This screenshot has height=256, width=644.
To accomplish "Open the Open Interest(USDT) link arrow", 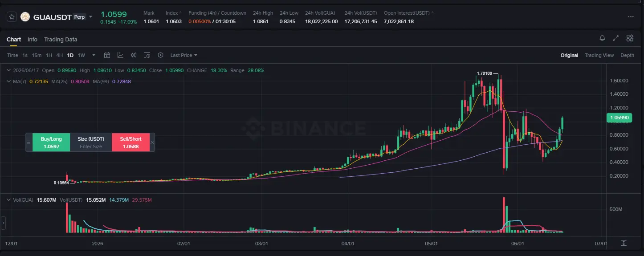I will (433, 13).
